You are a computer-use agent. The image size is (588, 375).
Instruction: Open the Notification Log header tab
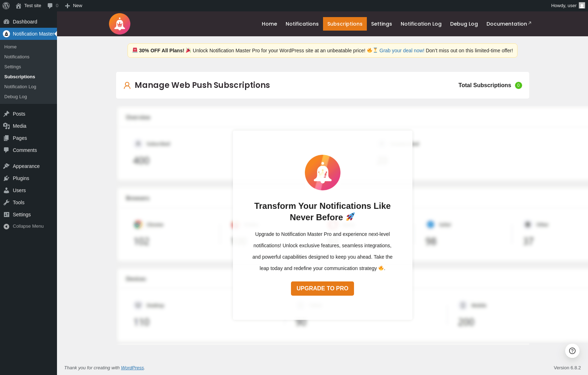point(421,24)
